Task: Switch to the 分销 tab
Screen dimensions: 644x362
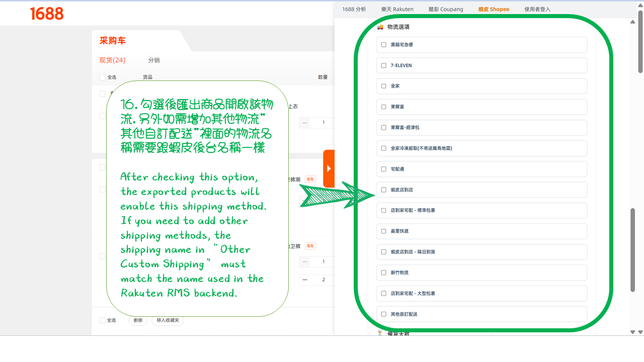Action: (x=153, y=60)
